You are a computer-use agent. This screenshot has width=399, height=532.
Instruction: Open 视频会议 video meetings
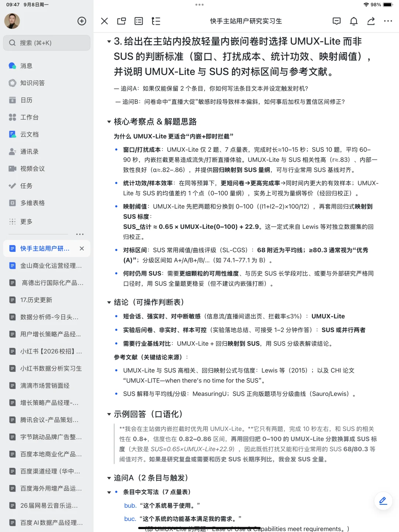(47, 169)
